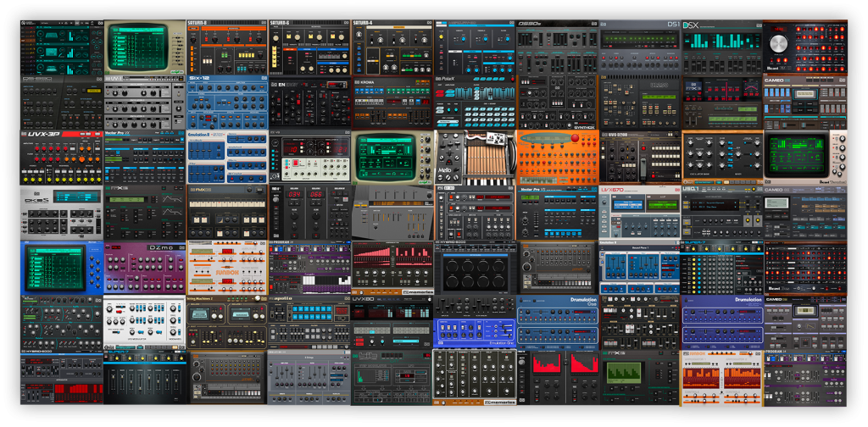This screenshot has width=868, height=427.
Task: Select the purple DZmo synth
Action: (144, 267)
